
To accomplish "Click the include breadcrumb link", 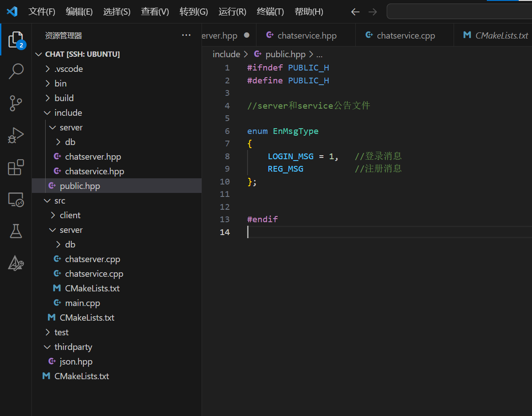I will pos(226,54).
